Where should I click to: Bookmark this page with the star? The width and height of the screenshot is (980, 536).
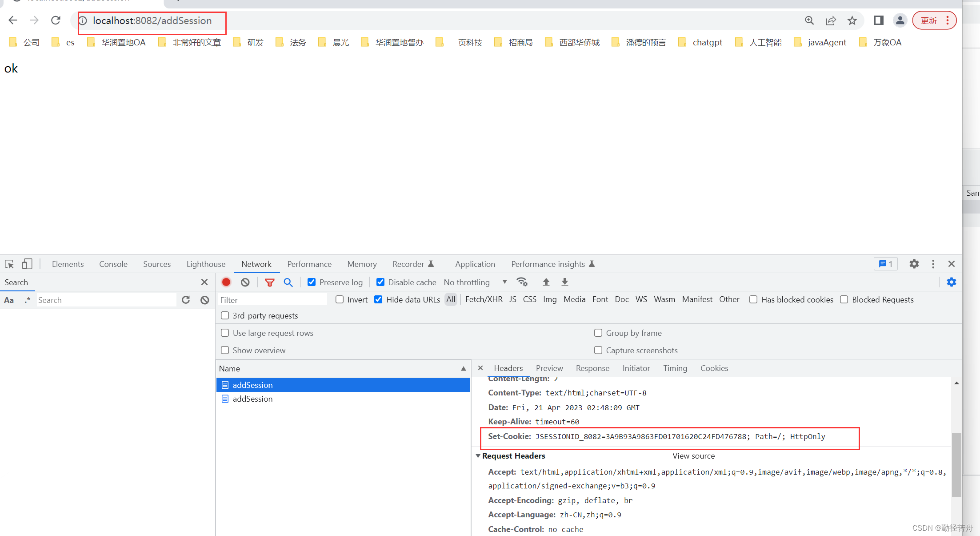click(852, 20)
